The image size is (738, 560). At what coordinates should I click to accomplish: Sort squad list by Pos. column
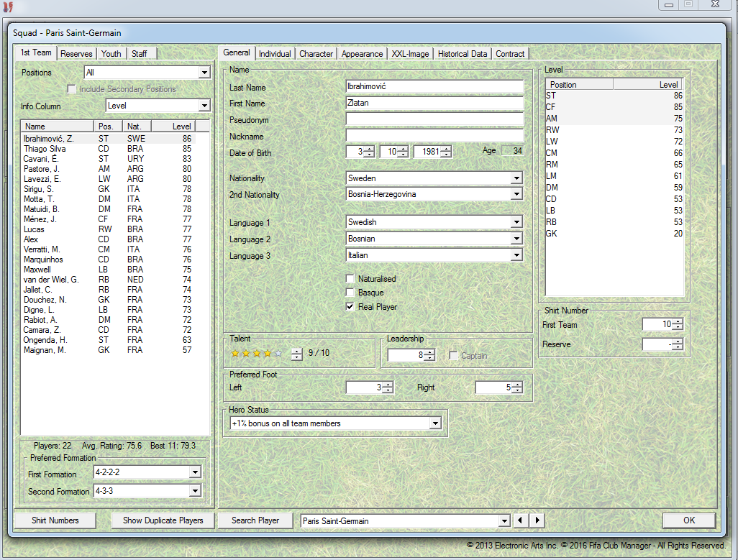108,126
